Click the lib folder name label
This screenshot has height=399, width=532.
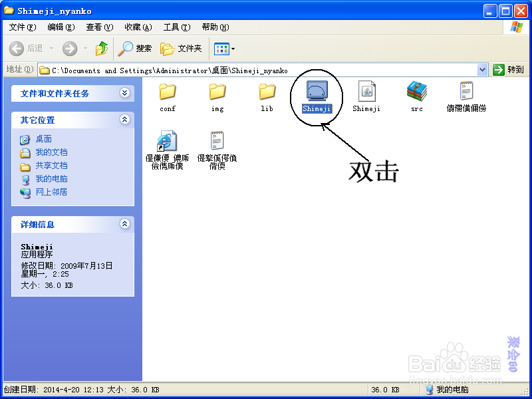point(267,108)
